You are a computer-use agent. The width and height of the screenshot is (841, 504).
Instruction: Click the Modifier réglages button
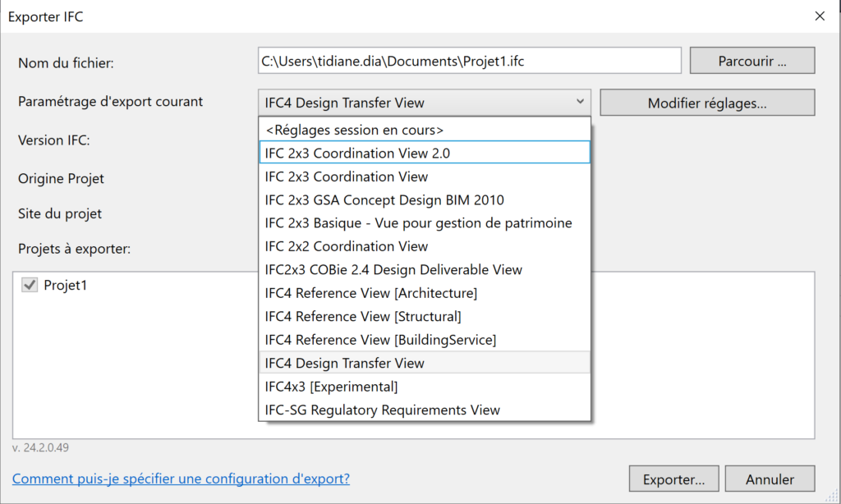706,102
